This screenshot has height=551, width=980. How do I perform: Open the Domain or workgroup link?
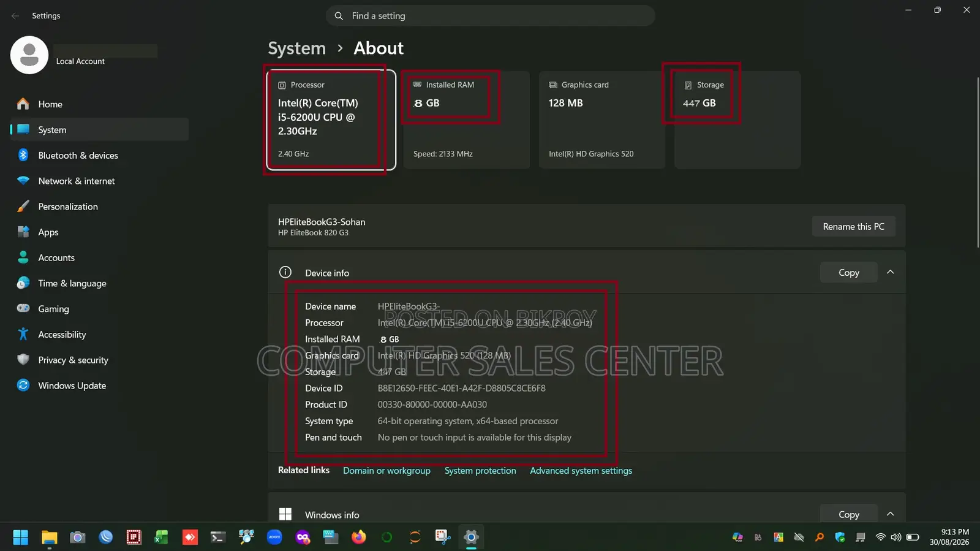pyautogui.click(x=386, y=471)
